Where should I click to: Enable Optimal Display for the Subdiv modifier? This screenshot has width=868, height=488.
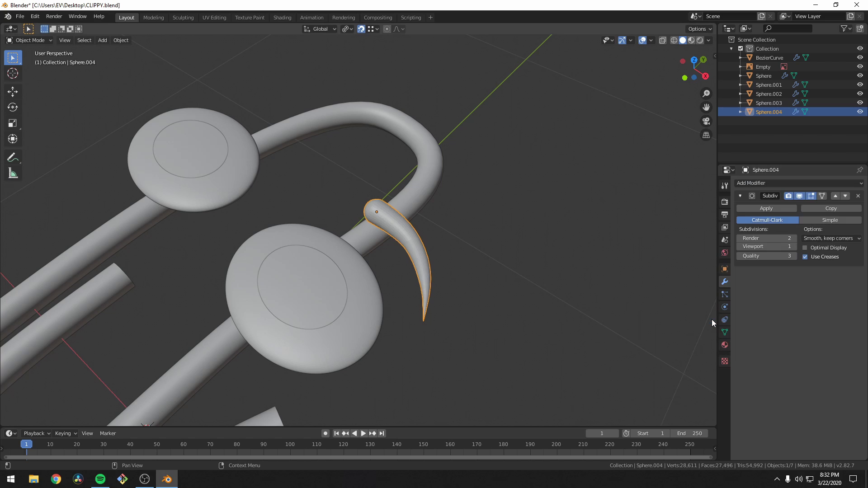[x=805, y=248]
